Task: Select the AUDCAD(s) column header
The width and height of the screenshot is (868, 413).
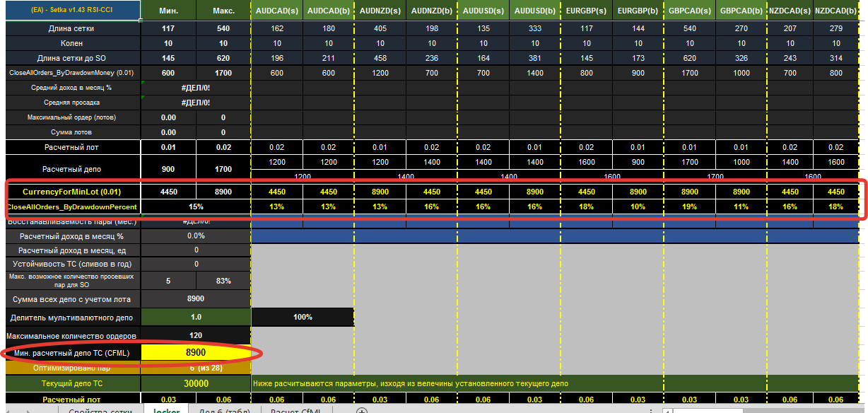Action: 276,12
